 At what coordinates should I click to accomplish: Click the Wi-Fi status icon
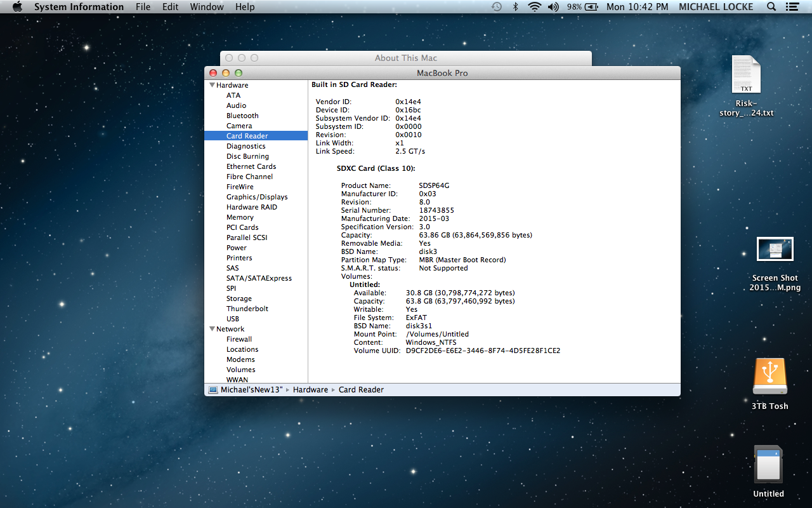point(534,7)
